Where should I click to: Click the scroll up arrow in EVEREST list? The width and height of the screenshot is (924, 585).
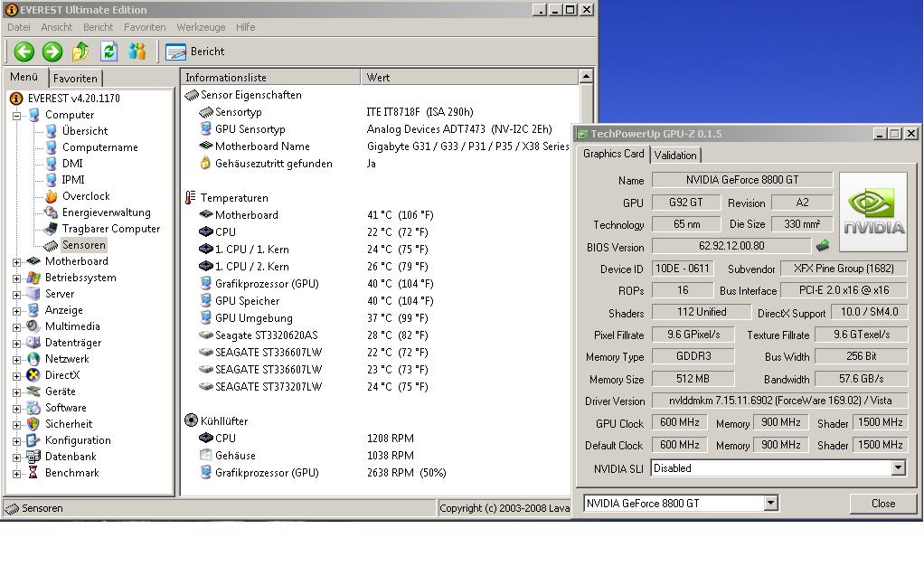(x=586, y=77)
